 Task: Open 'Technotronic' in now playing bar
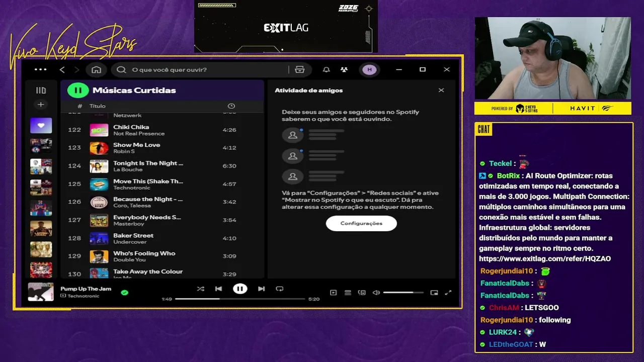tap(84, 296)
